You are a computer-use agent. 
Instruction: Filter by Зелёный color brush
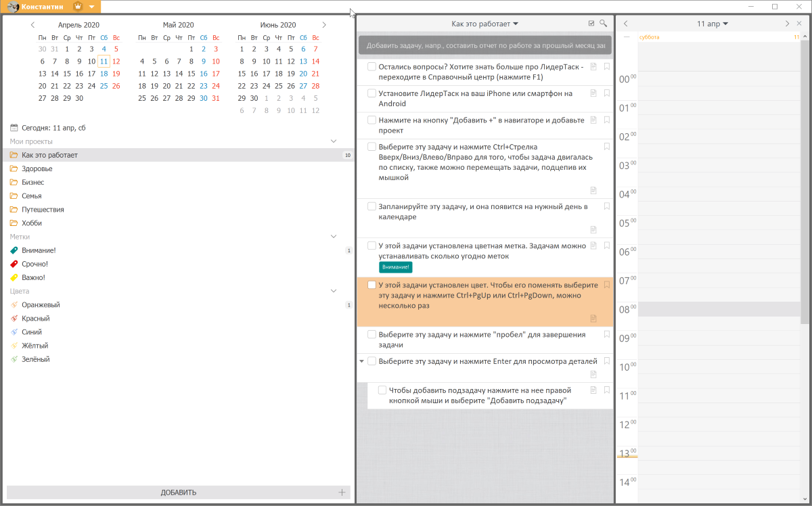(14, 359)
